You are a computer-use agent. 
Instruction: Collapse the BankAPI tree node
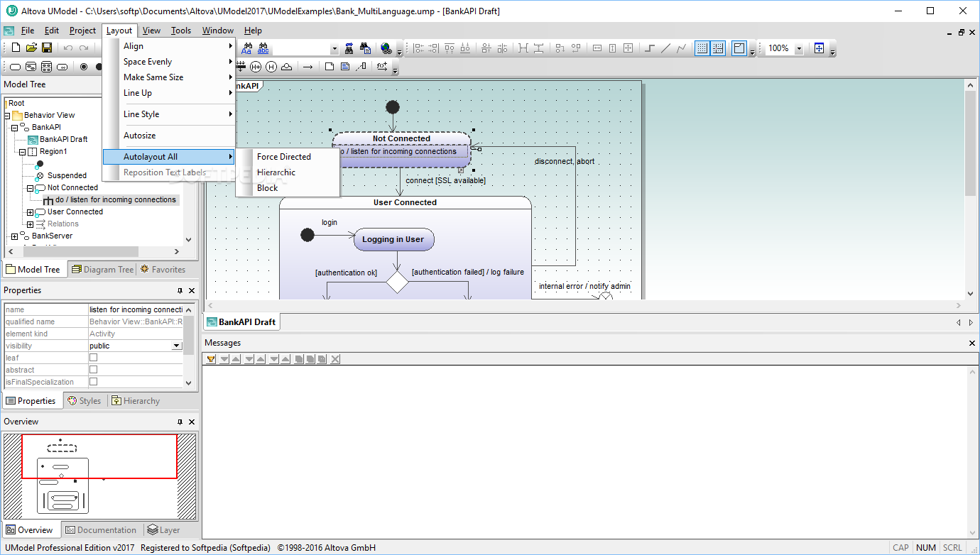pos(14,127)
